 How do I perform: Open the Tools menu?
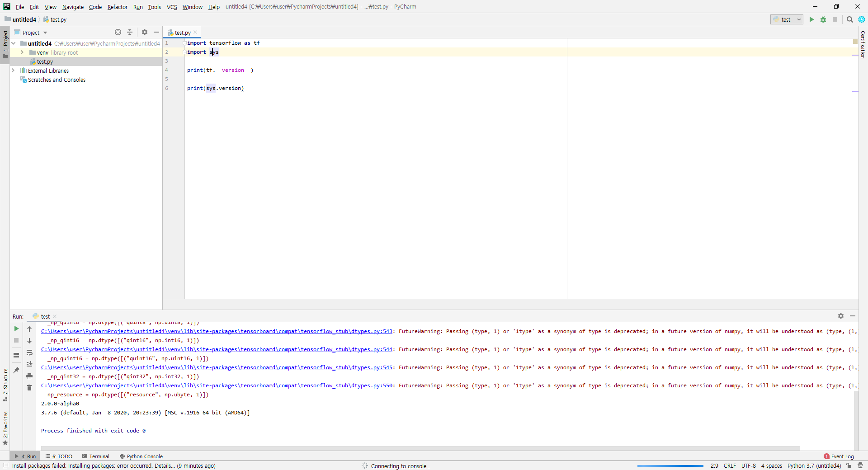[154, 7]
